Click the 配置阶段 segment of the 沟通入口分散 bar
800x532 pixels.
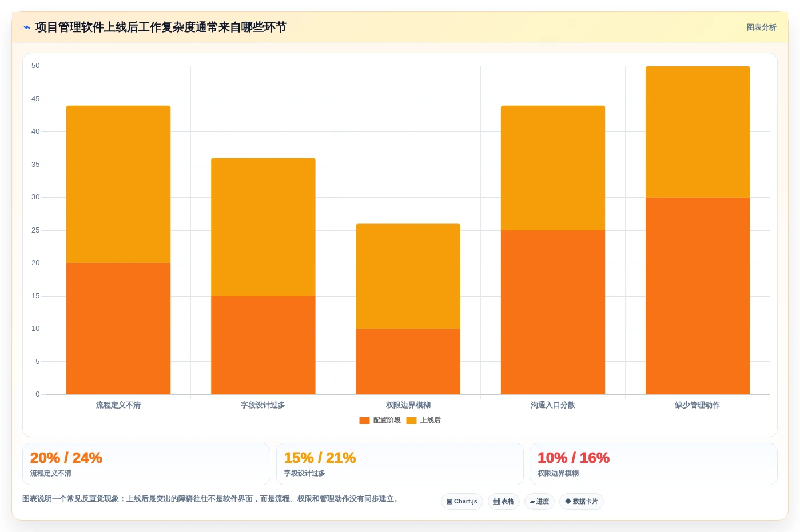coord(553,312)
